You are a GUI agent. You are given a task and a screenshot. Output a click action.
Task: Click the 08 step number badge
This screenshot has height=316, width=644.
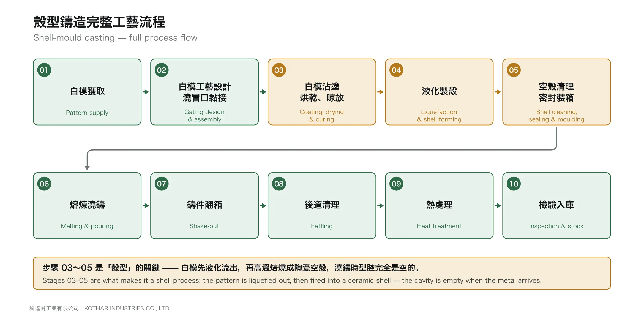(279, 184)
